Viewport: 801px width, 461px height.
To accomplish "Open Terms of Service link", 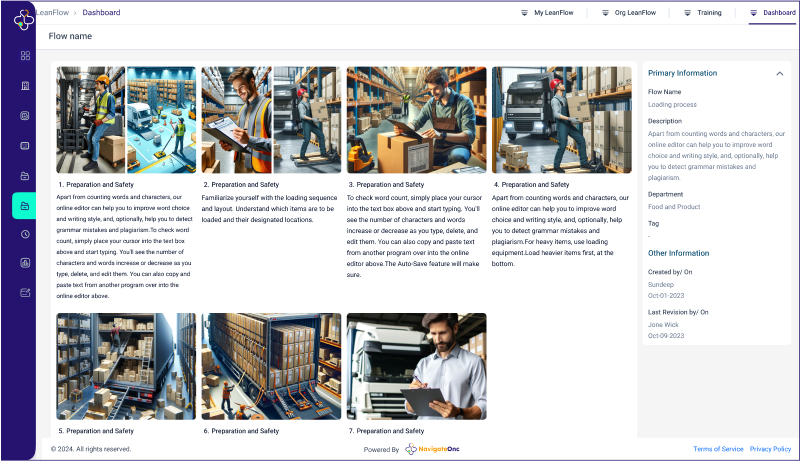I will coord(718,449).
